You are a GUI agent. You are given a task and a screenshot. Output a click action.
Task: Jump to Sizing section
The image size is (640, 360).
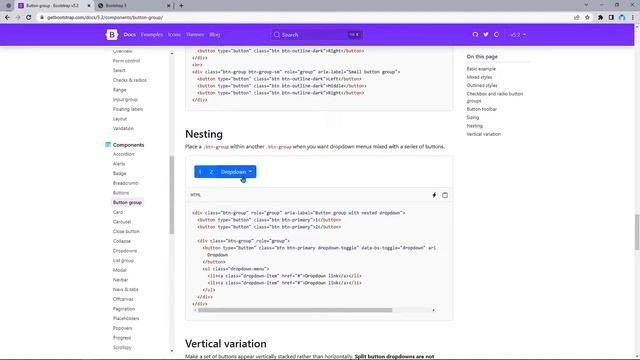473,118
